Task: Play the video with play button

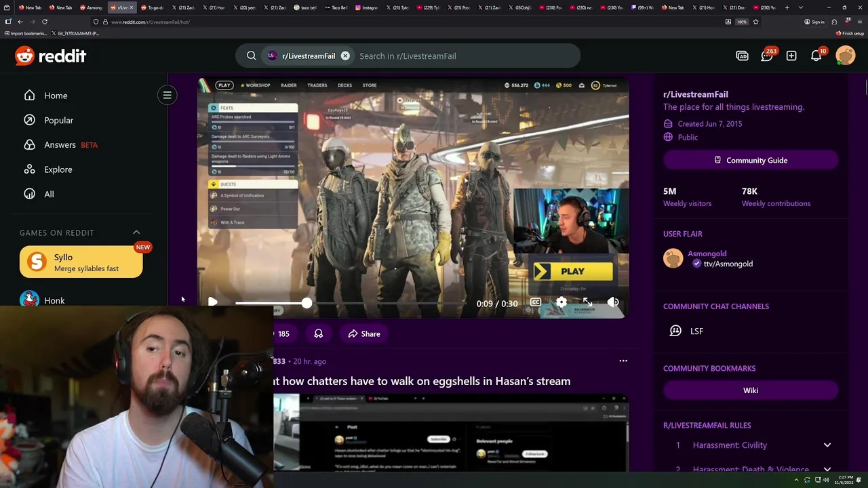Action: pos(213,303)
